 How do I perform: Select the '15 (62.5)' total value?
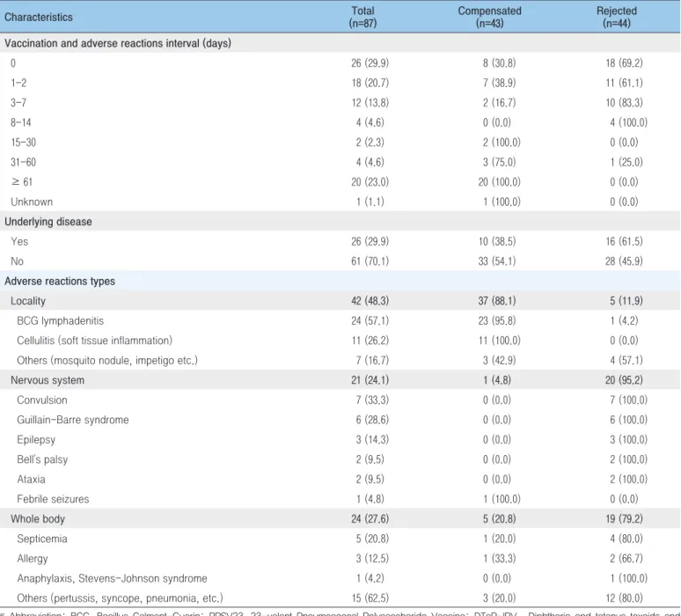(x=370, y=598)
